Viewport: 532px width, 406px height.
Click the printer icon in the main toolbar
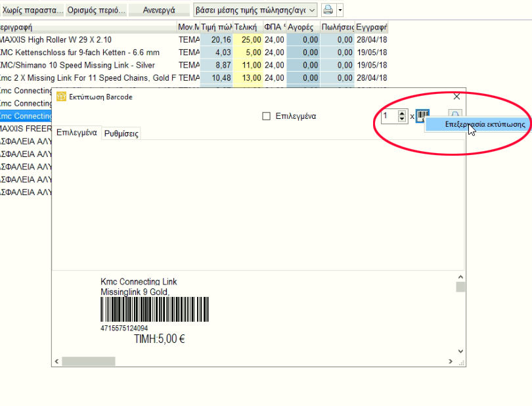328,10
